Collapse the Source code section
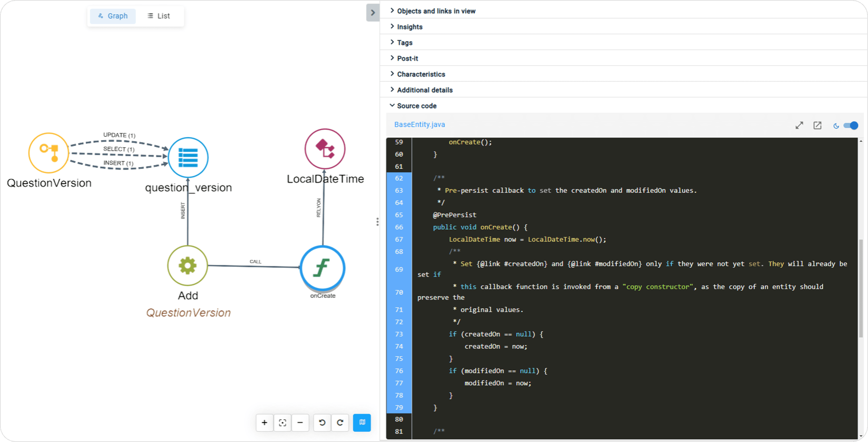This screenshot has height=442, width=868. coord(416,106)
